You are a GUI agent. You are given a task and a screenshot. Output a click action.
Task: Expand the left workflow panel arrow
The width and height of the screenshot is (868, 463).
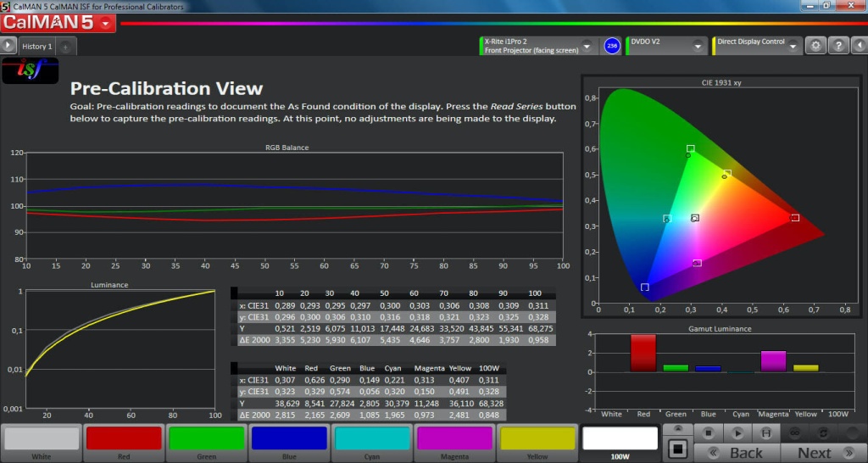point(8,46)
